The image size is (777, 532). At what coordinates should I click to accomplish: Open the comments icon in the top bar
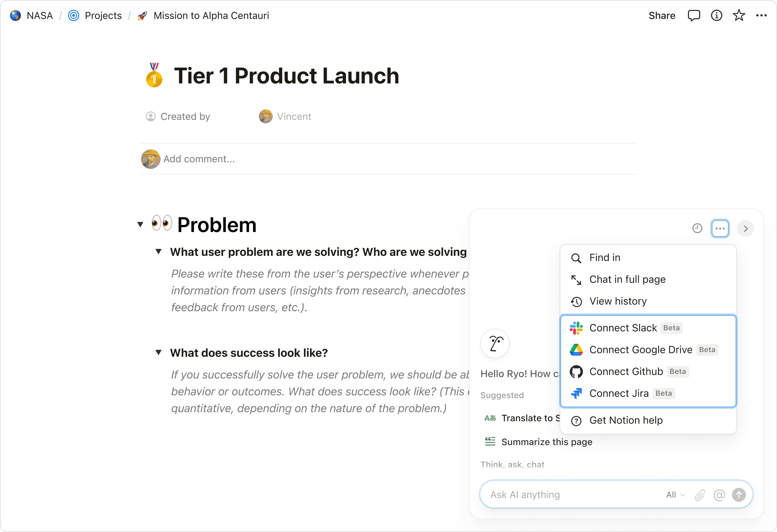(x=694, y=15)
